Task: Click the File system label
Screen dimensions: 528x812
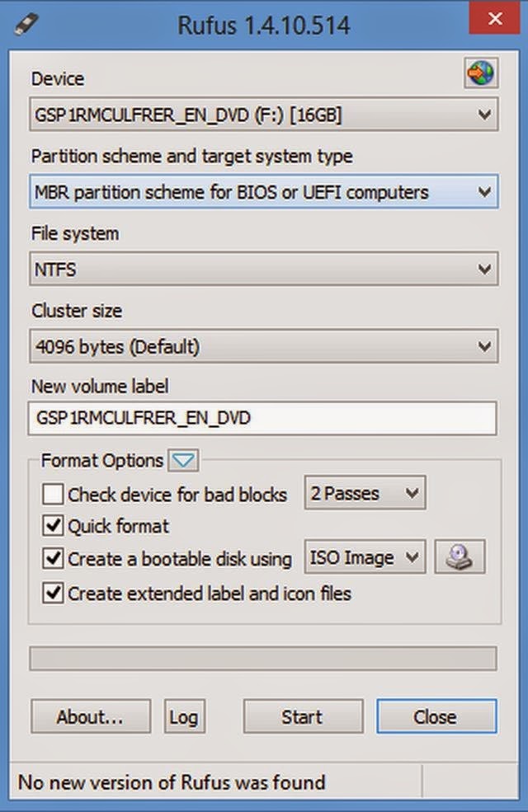Action: (75, 233)
